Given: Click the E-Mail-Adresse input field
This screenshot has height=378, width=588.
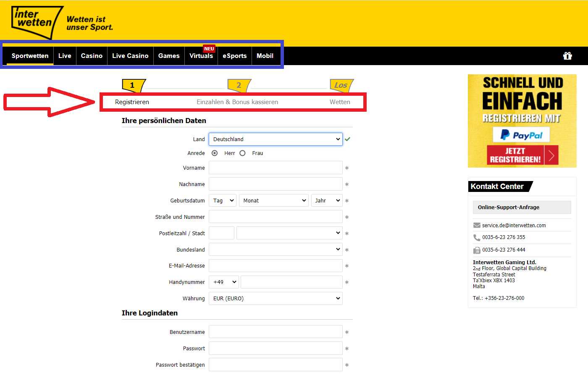Looking at the screenshot, I should point(276,266).
